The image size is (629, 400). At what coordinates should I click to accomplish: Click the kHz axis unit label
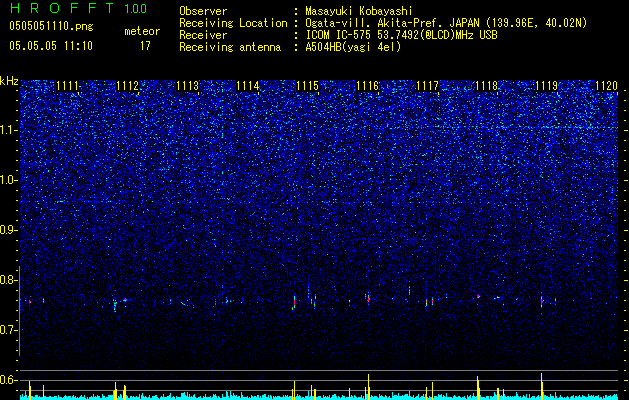tap(9, 81)
